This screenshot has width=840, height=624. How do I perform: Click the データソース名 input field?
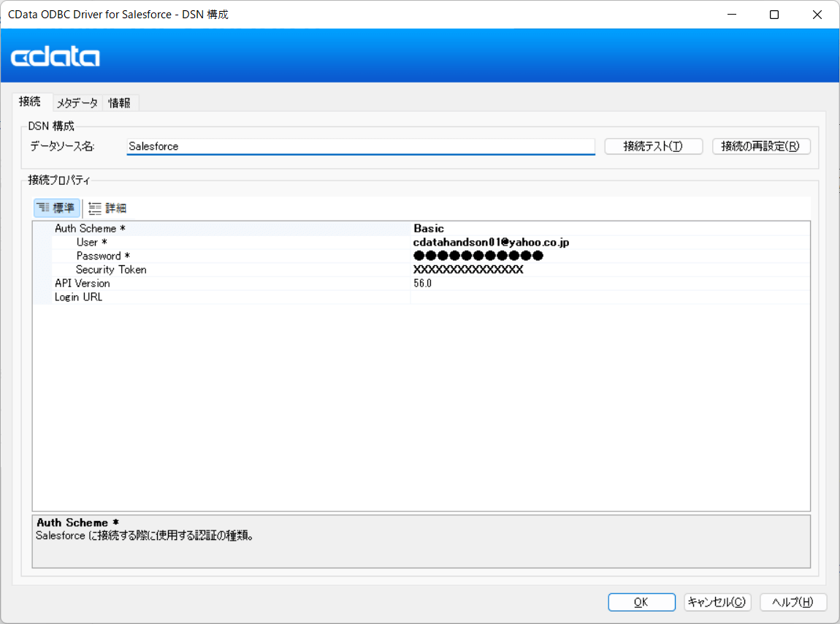[361, 146]
